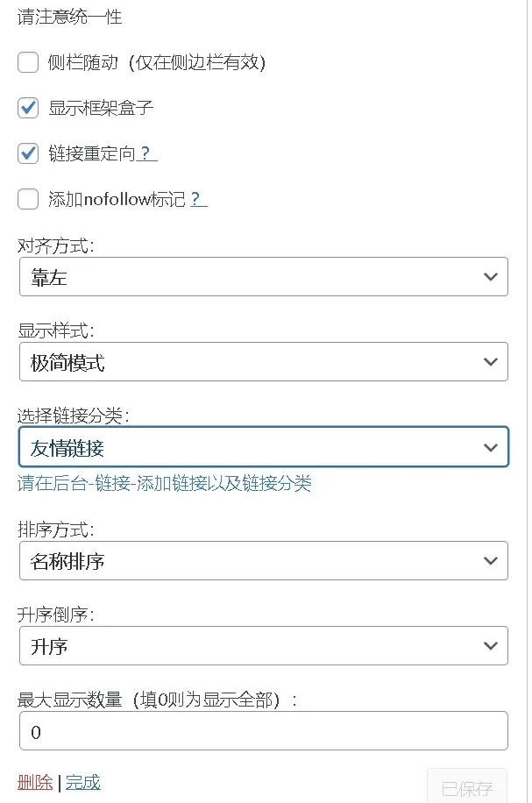532x803 pixels.
Task: Click the 完成 link to finish
Action: pyautogui.click(x=82, y=782)
